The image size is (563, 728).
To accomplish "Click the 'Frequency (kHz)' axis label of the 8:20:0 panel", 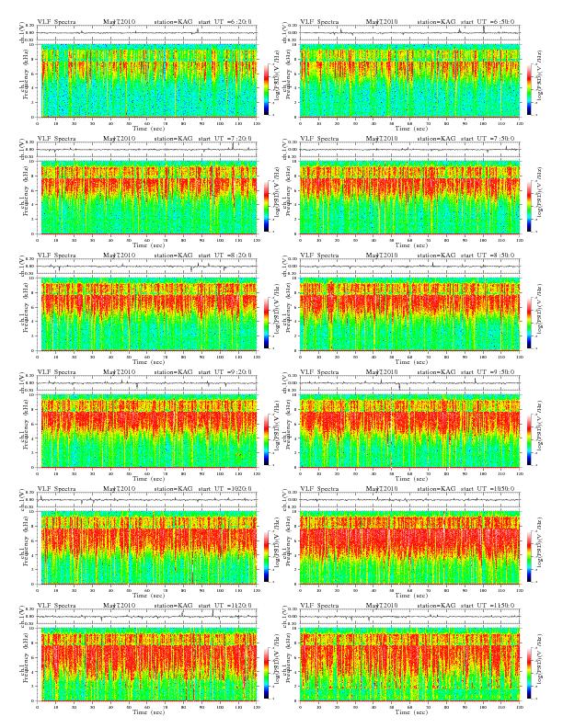I will pos(27,307).
